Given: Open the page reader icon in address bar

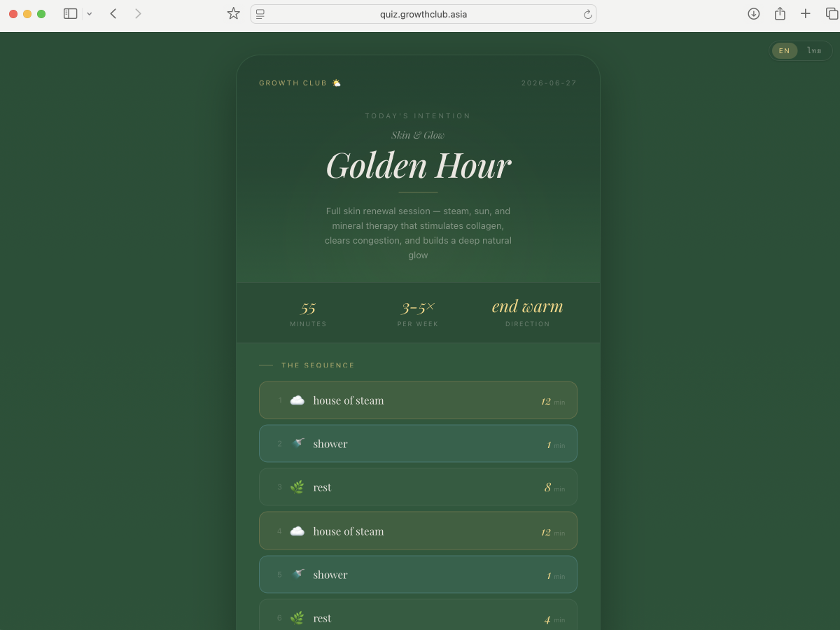Looking at the screenshot, I should [260, 14].
